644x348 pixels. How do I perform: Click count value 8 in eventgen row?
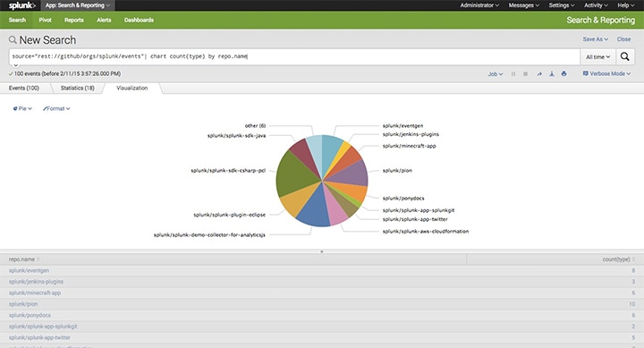(633, 271)
